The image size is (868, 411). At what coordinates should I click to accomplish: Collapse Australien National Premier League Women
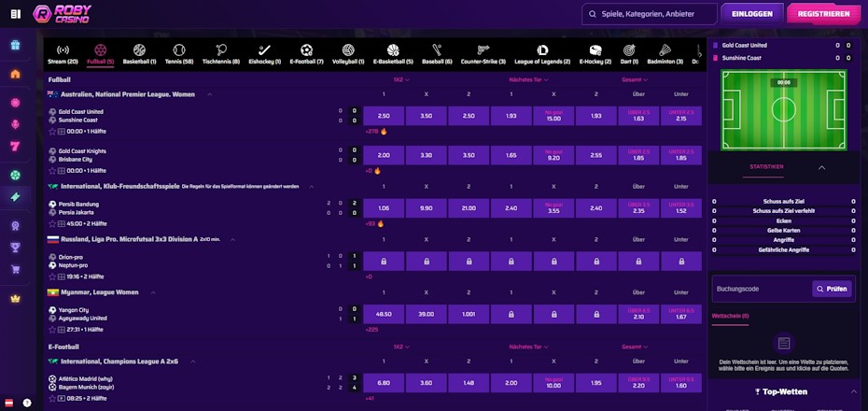point(210,94)
